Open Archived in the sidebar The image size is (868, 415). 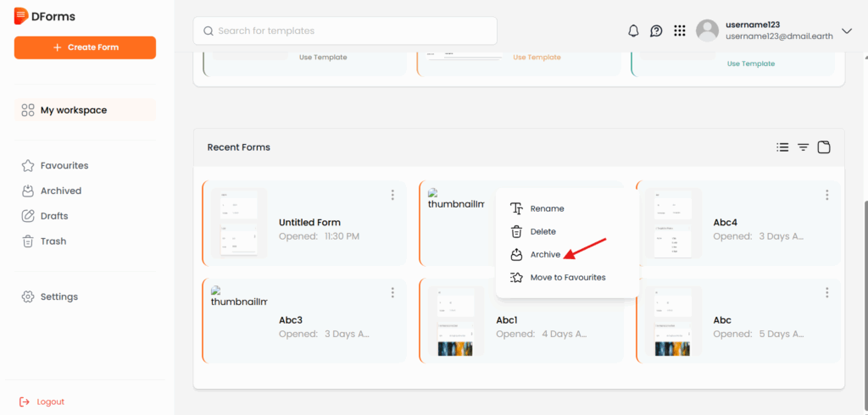(60, 191)
